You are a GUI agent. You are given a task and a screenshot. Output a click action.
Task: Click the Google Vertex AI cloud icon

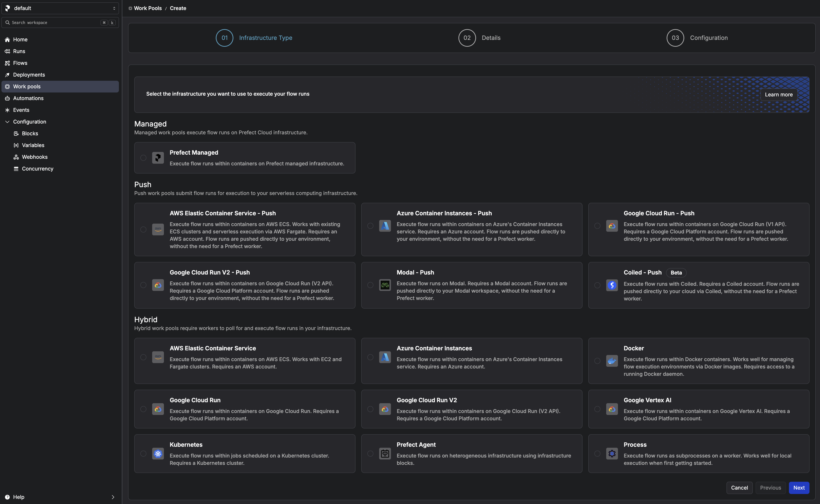pyautogui.click(x=612, y=409)
